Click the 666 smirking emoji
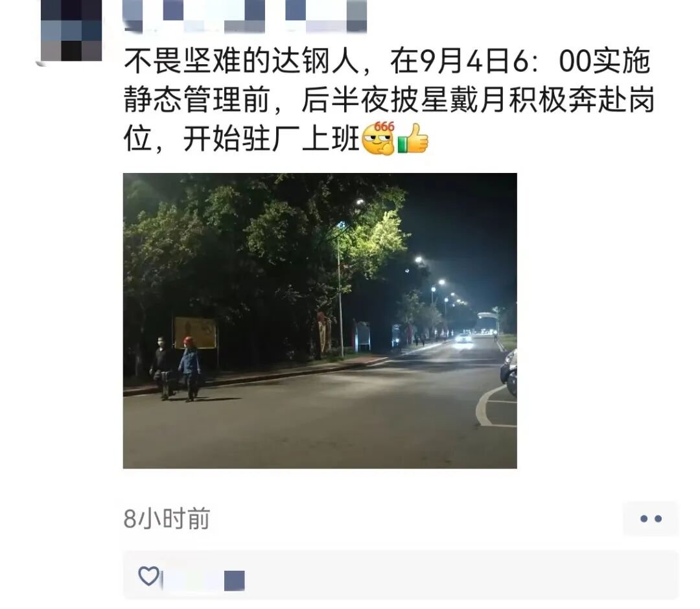 coord(379,138)
